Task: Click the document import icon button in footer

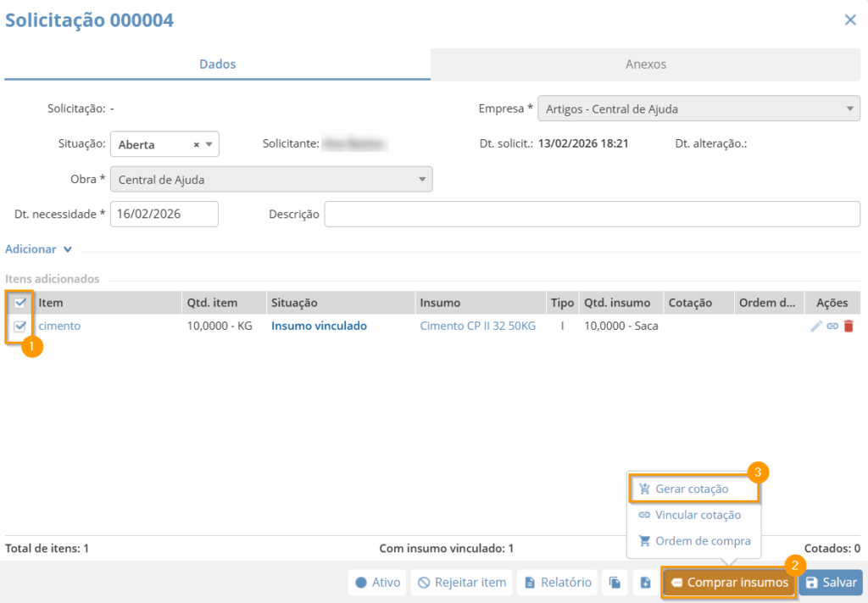Action: (x=645, y=583)
